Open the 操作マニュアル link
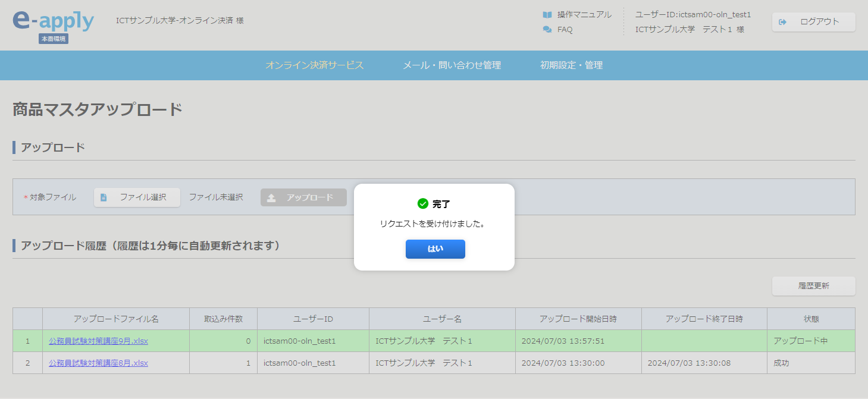Screen dimensions: 868x399 tap(584, 15)
